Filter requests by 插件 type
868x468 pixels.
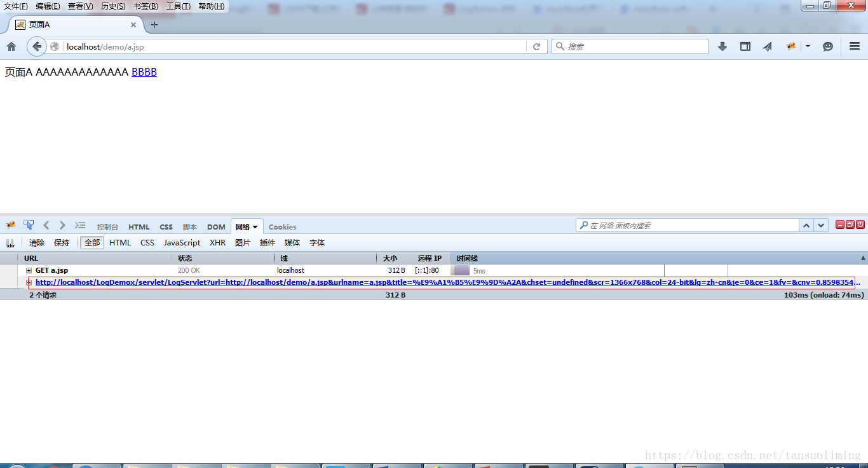268,243
